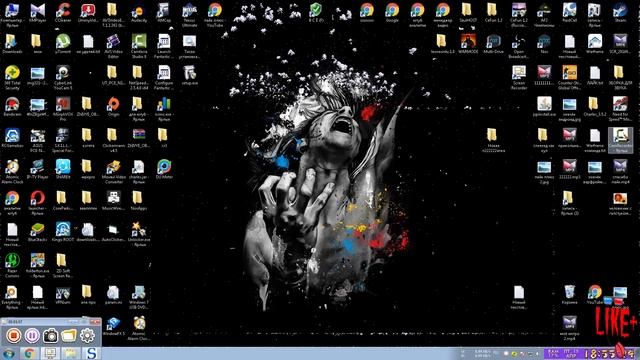The width and height of the screenshot is (640, 360).
Task: Launch Camtasia Studio 8 shortcut
Action: click(139, 46)
